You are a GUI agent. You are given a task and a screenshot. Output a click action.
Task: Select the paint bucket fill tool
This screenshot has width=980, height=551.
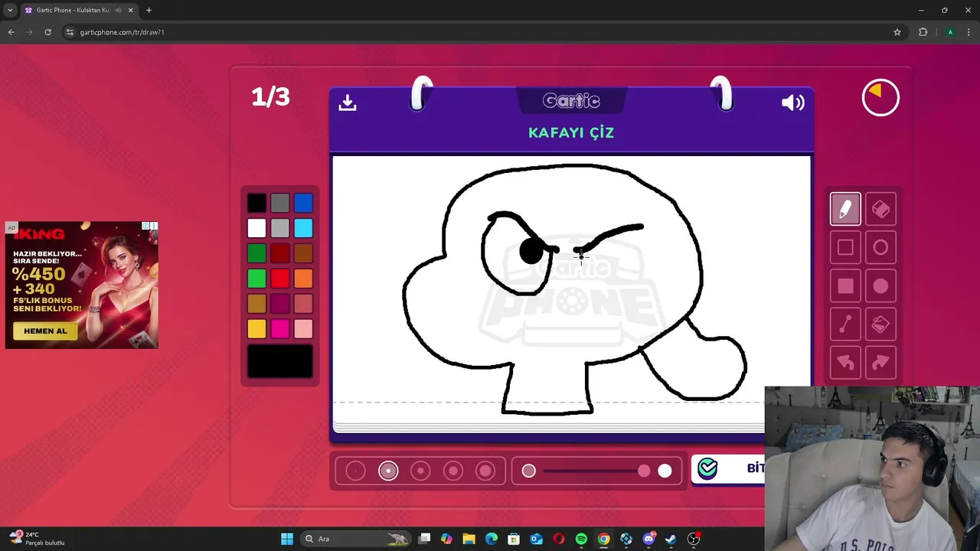pyautogui.click(x=880, y=324)
